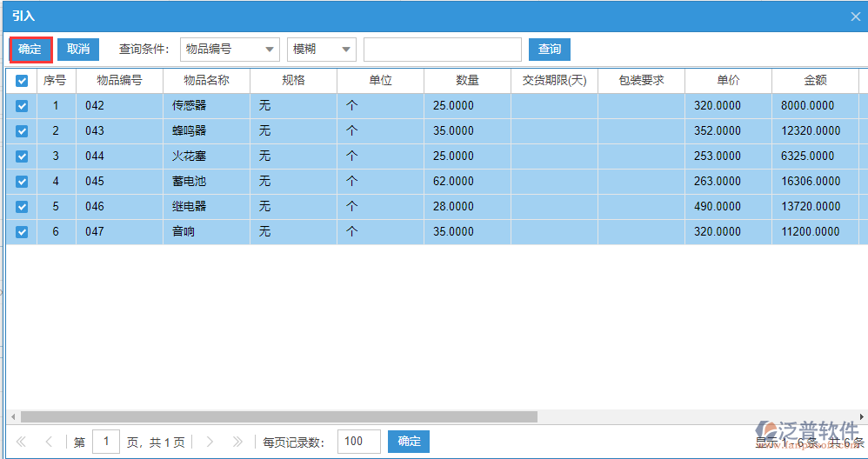Go to previous page icon
868x459 pixels.
(49, 442)
